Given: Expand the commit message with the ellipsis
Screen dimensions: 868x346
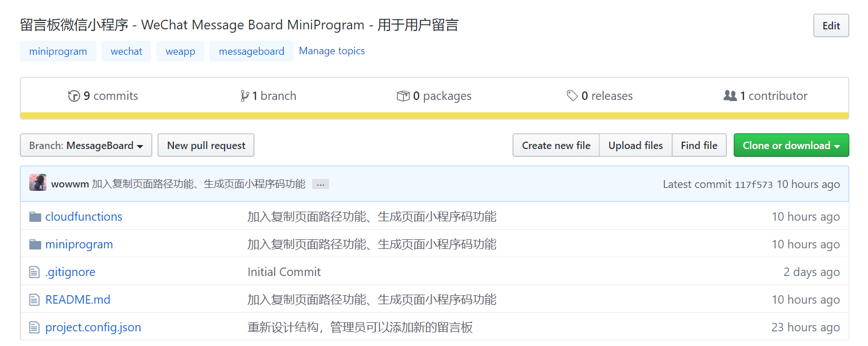Looking at the screenshot, I should [x=320, y=183].
